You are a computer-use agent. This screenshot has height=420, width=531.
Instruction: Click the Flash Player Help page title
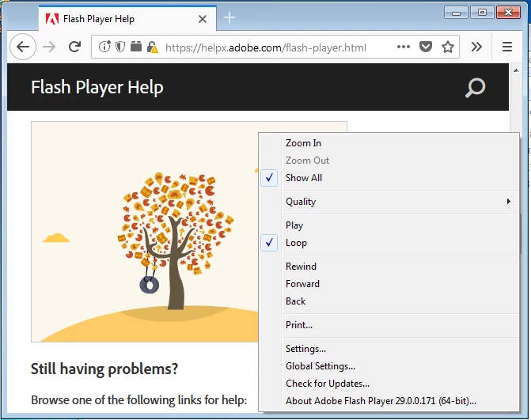point(97,87)
